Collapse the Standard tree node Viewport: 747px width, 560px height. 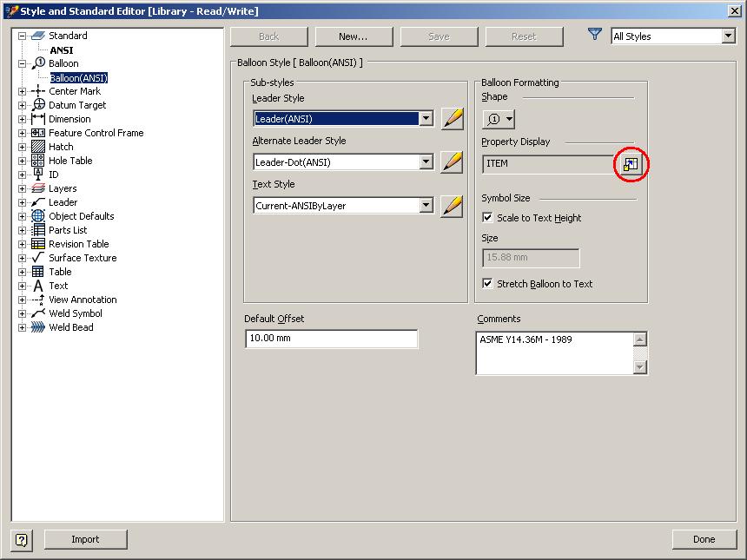[22, 36]
